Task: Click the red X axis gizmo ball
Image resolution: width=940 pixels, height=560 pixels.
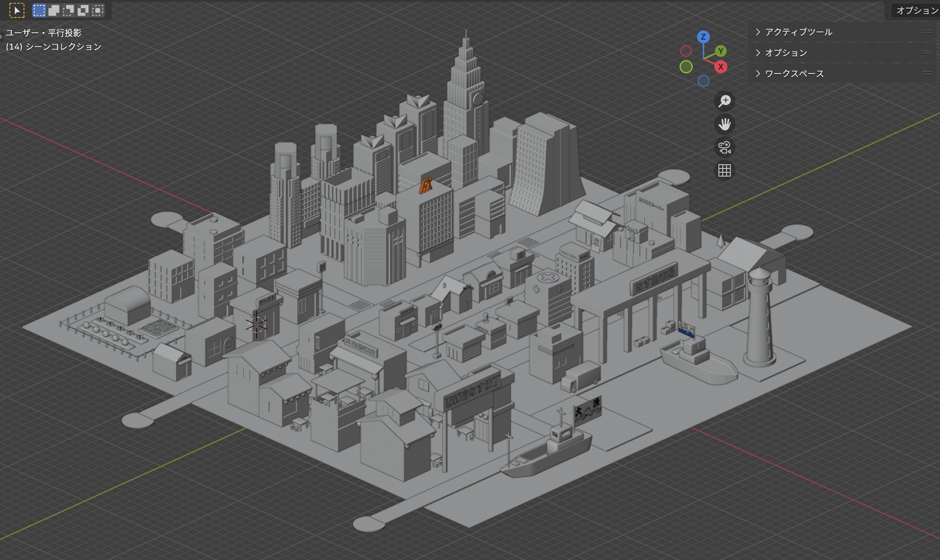Action: point(721,67)
